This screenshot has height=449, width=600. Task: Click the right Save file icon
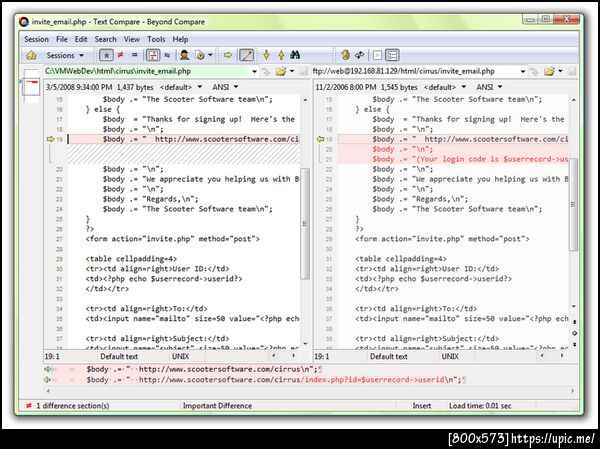pos(572,72)
